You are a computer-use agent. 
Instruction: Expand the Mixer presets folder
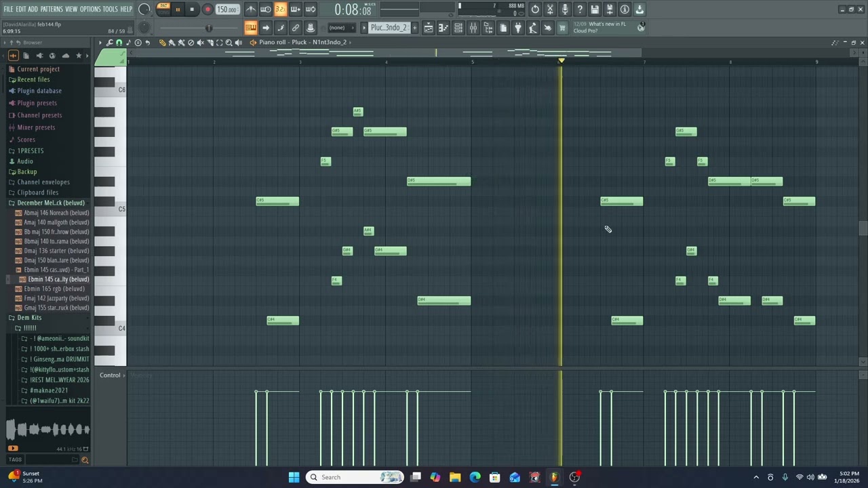tap(36, 127)
